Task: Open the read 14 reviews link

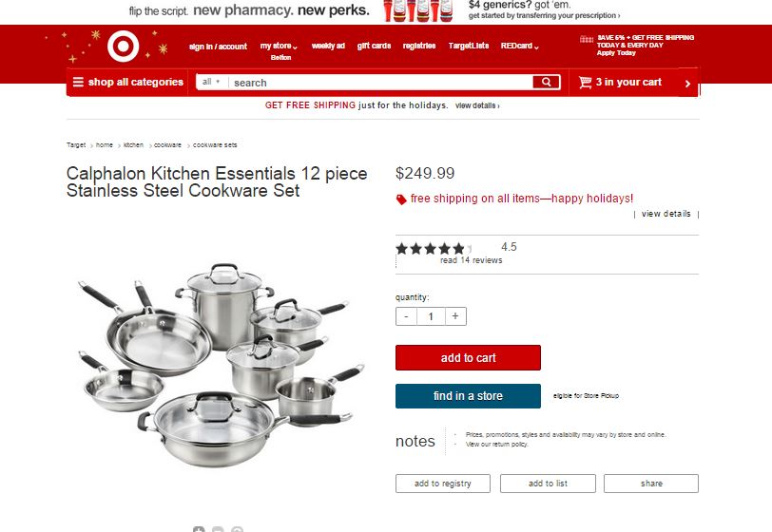Action: tap(472, 260)
